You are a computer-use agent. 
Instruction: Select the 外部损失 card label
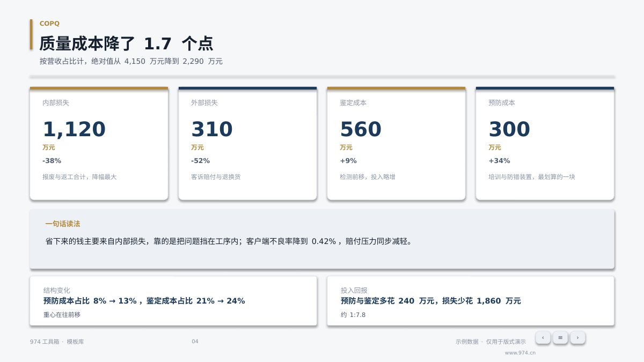click(x=204, y=102)
